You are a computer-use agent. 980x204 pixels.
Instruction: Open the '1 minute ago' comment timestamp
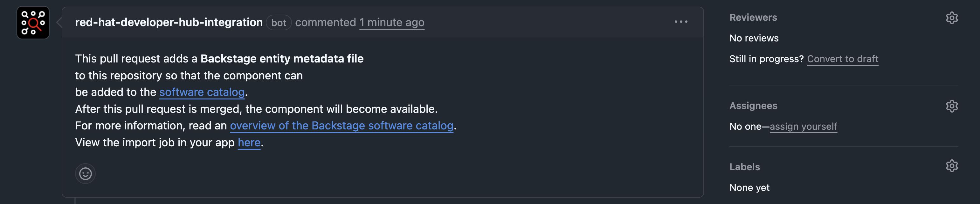pos(391,23)
